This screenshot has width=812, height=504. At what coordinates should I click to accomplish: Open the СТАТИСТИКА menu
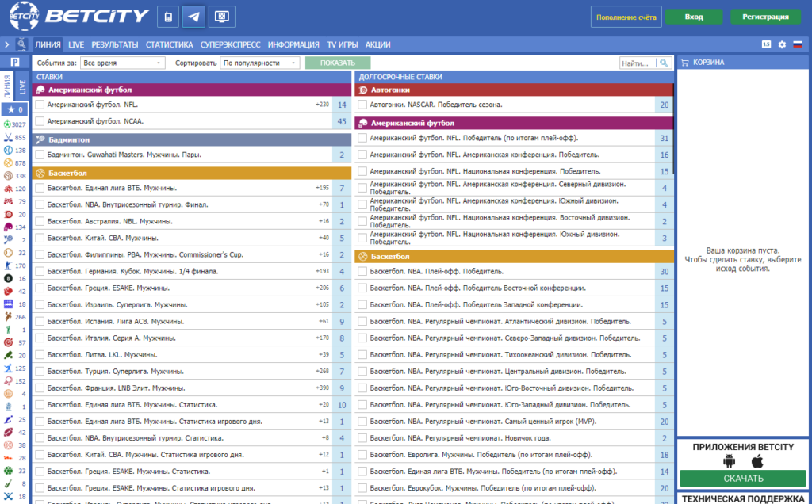tap(170, 45)
